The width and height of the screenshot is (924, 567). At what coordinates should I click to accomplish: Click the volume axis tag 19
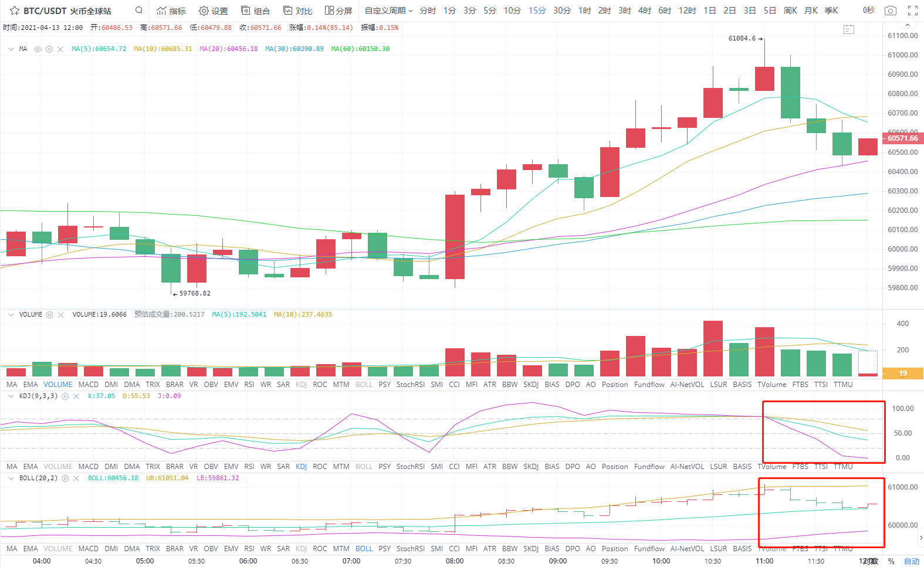[x=903, y=374]
